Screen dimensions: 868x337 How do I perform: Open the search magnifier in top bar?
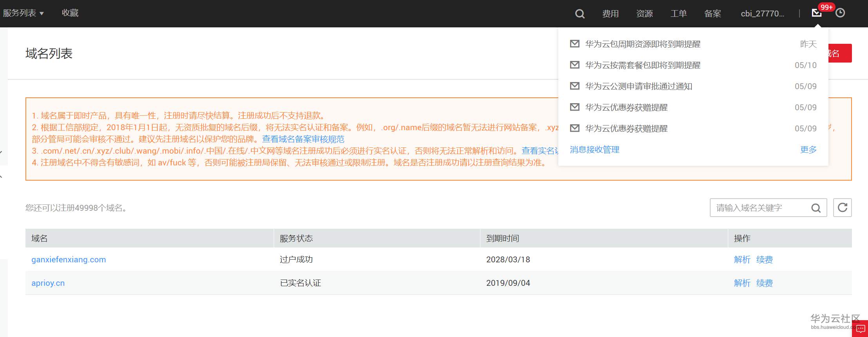coord(580,14)
